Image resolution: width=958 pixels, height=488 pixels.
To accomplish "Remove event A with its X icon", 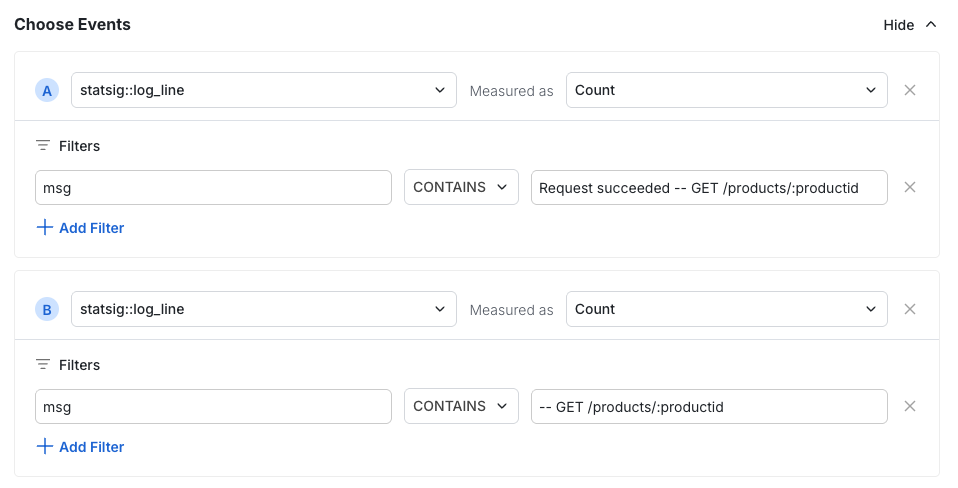I will click(910, 90).
